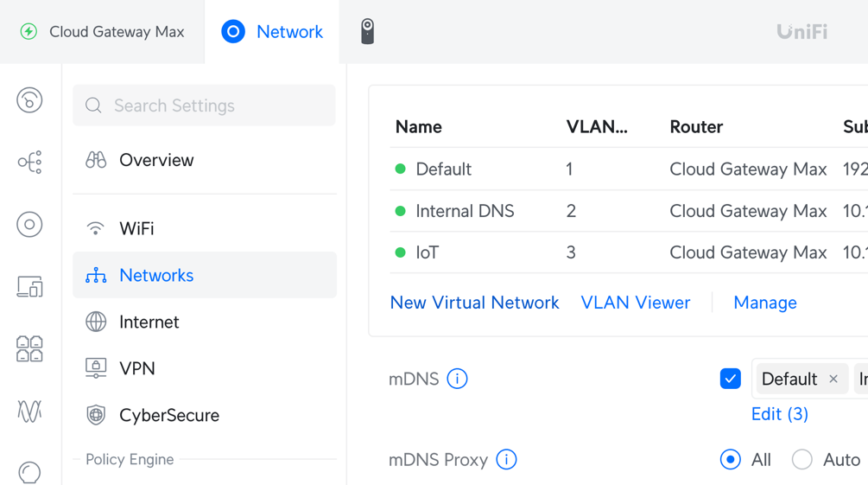Switch to the Network tab

[x=272, y=32]
